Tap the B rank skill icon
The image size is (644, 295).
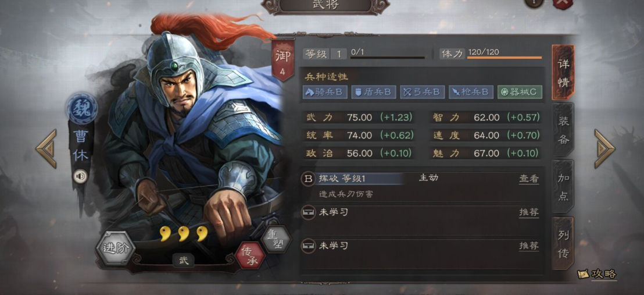(x=308, y=179)
